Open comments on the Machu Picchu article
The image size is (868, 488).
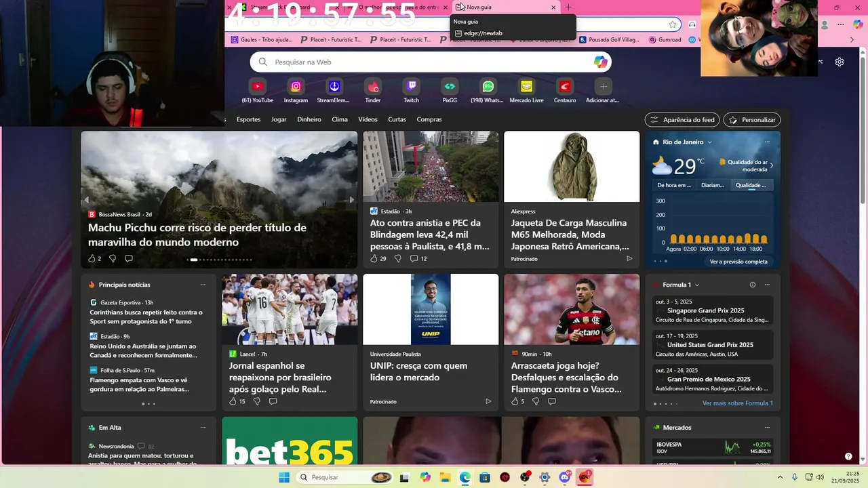coord(129,258)
